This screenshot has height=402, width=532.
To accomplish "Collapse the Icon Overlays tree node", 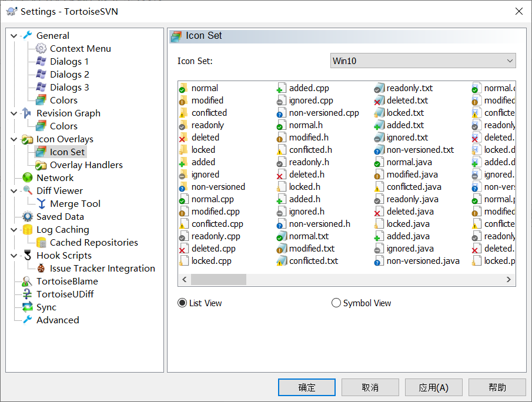I will 14,139.
